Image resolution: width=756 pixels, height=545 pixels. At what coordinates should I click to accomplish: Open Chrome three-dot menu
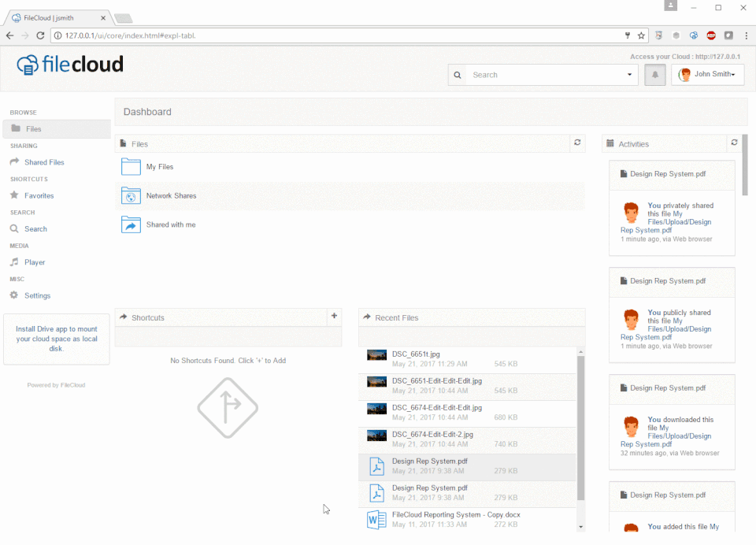click(746, 35)
